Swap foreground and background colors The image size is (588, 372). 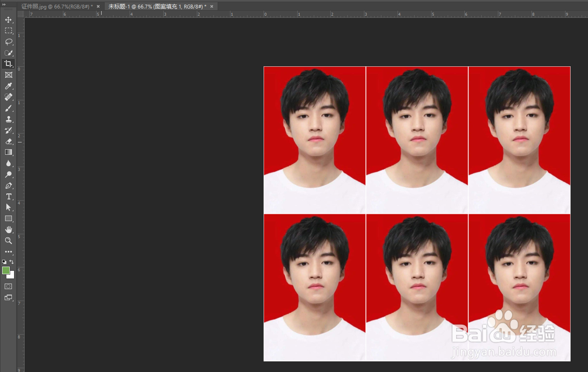11,262
